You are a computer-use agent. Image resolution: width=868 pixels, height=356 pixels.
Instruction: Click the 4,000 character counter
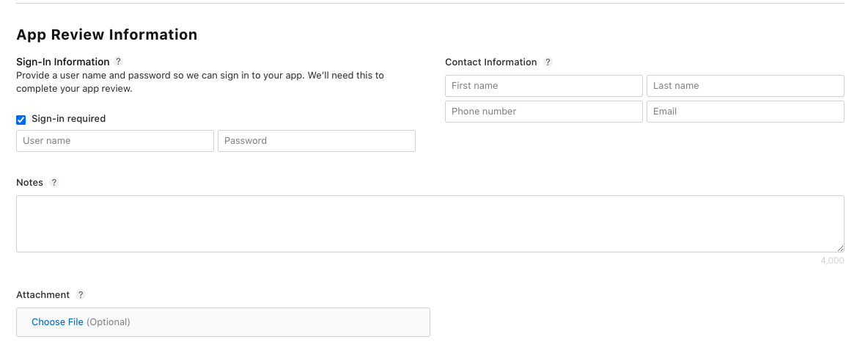point(832,261)
